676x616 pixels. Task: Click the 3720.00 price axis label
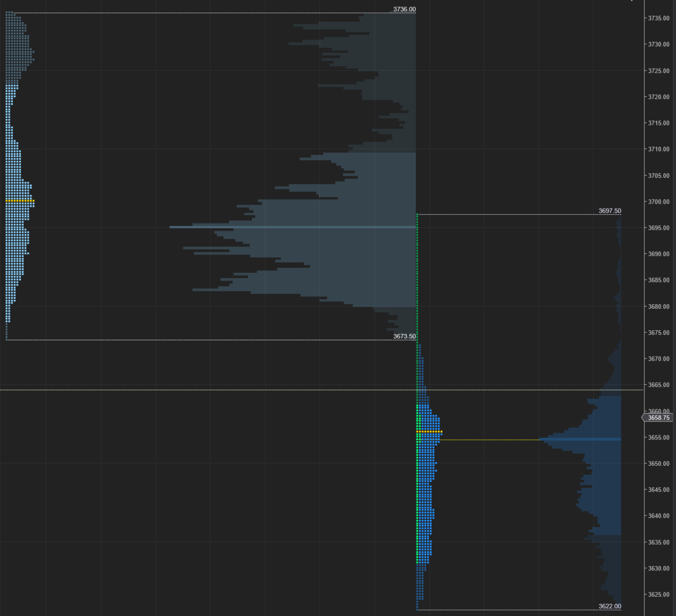(659, 97)
